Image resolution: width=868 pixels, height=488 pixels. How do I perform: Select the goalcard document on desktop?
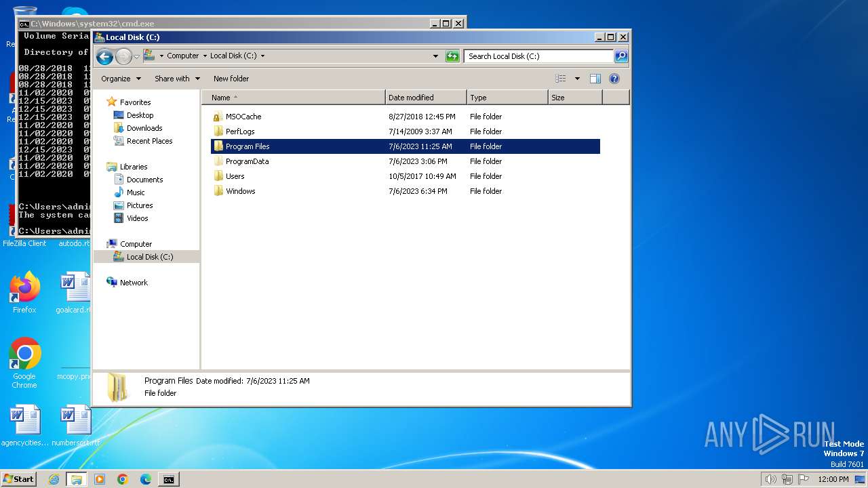pyautogui.click(x=74, y=293)
